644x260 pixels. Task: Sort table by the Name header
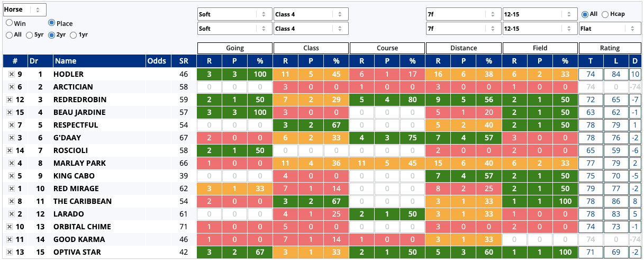(x=98, y=61)
